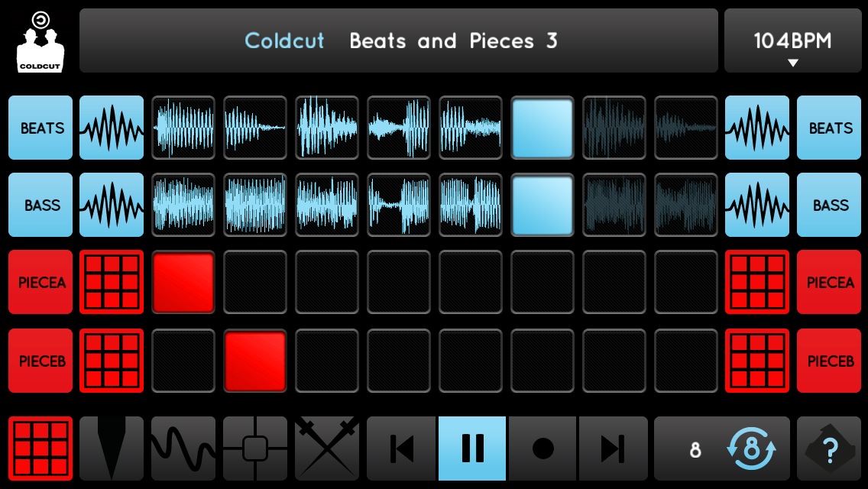Trigger the eighth dimmed BASS sample pad
868x489 pixels.
[686, 205]
